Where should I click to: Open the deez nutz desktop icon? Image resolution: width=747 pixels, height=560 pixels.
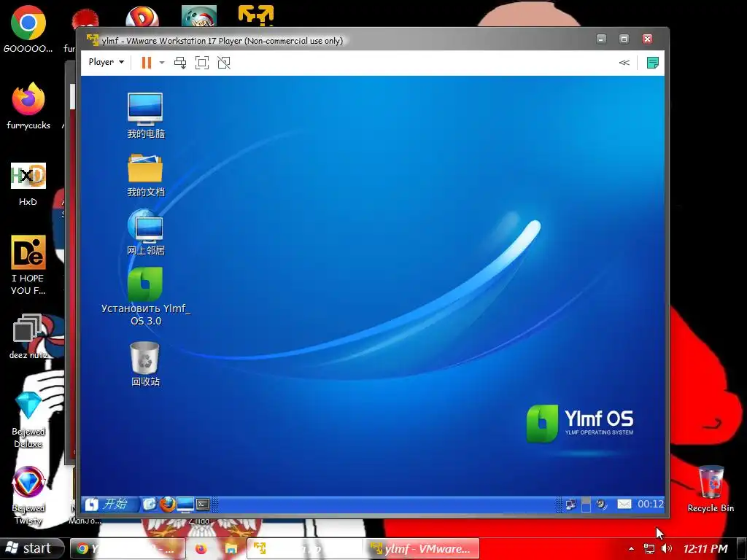[x=28, y=335]
